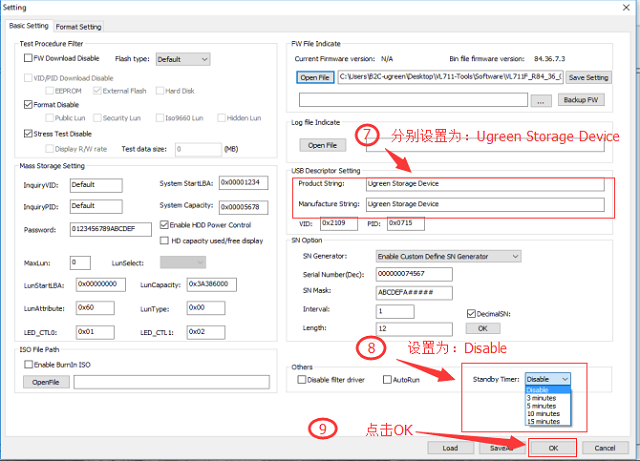The image size is (640, 461).
Task: Click the Save Setting button
Action: (588, 77)
